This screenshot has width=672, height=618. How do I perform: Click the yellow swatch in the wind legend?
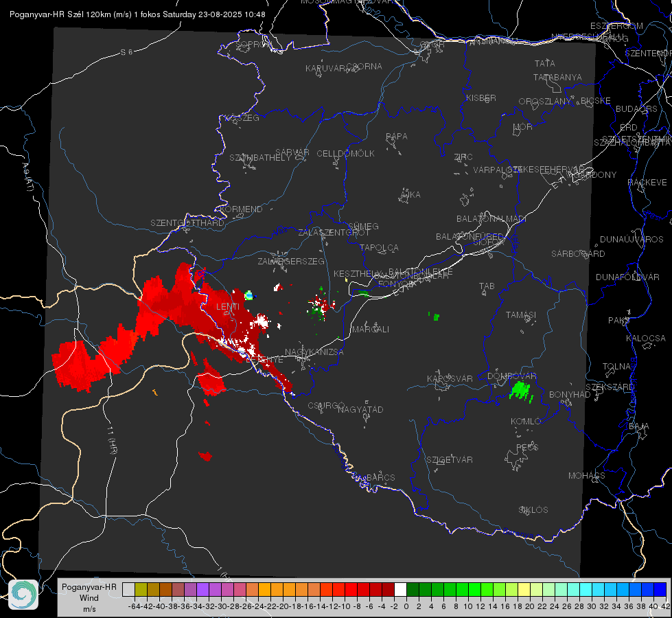coord(524,589)
